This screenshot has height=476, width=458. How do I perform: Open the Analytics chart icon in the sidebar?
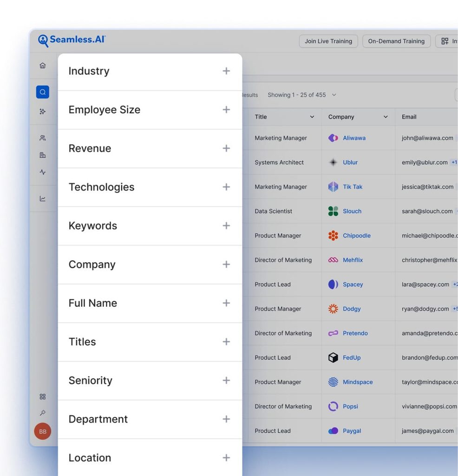42,199
